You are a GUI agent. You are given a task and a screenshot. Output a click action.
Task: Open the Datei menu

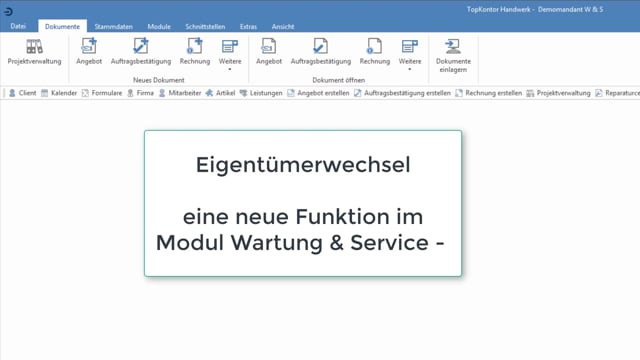(18, 26)
